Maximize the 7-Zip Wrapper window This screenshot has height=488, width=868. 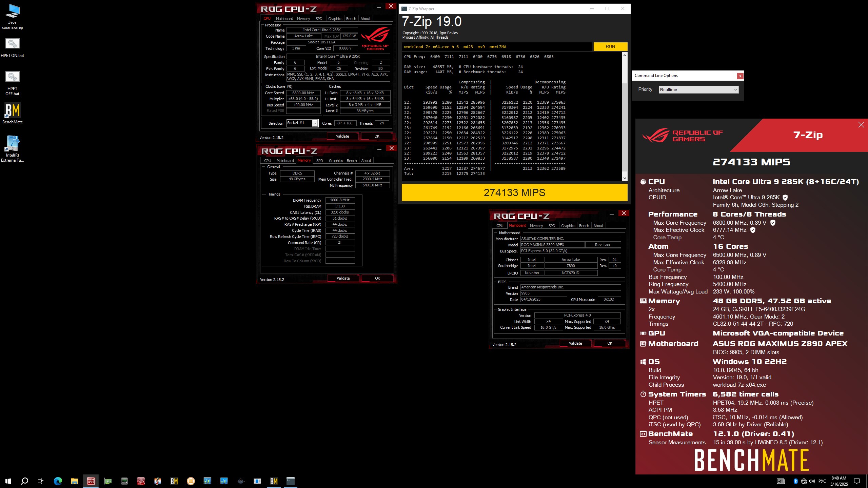607,9
